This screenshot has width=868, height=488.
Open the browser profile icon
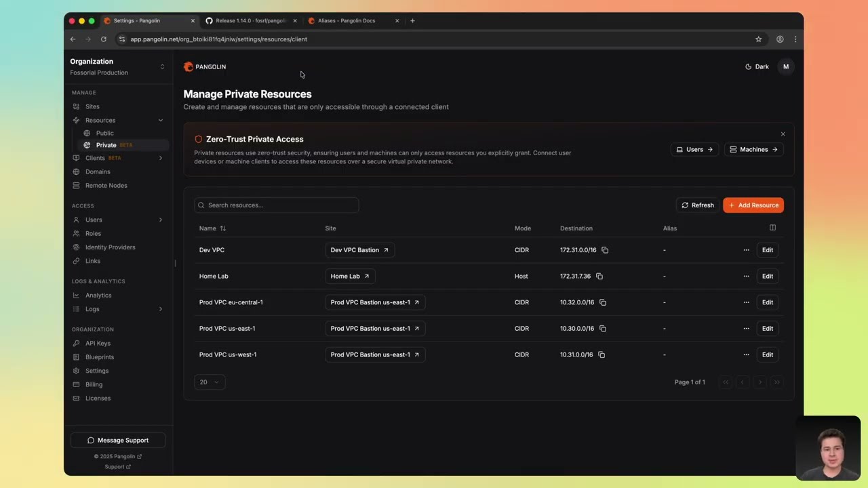pyautogui.click(x=780, y=39)
